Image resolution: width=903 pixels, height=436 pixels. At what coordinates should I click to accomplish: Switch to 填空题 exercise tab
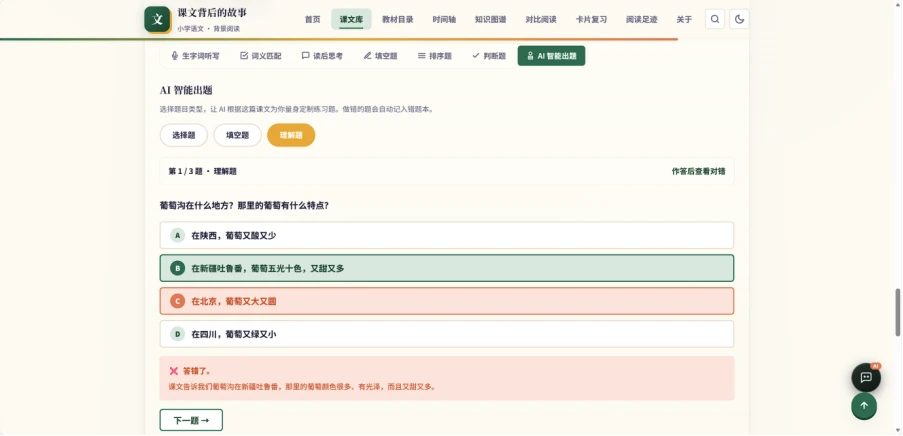pyautogui.click(x=381, y=56)
